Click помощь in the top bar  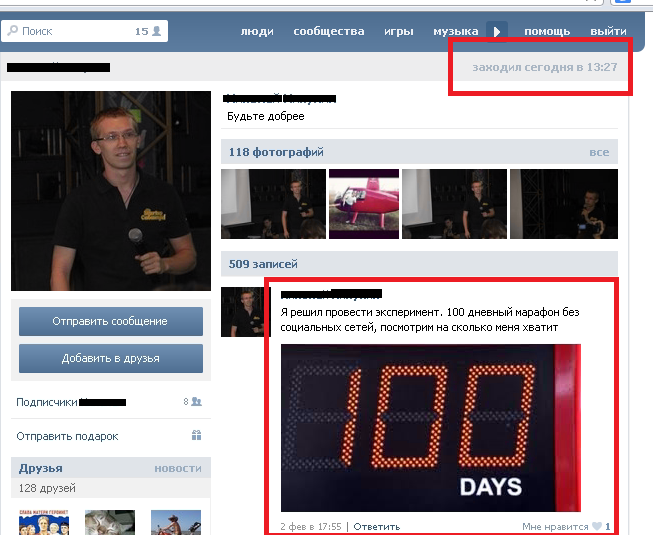pos(547,31)
